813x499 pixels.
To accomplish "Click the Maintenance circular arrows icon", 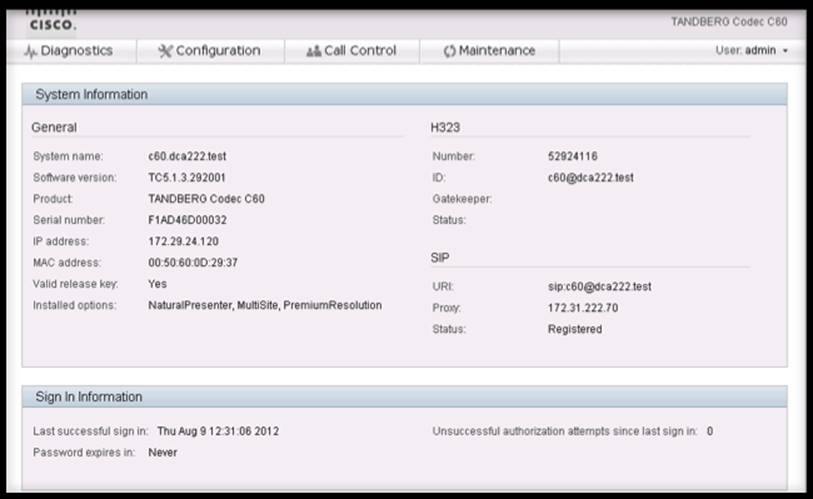I will pos(449,51).
